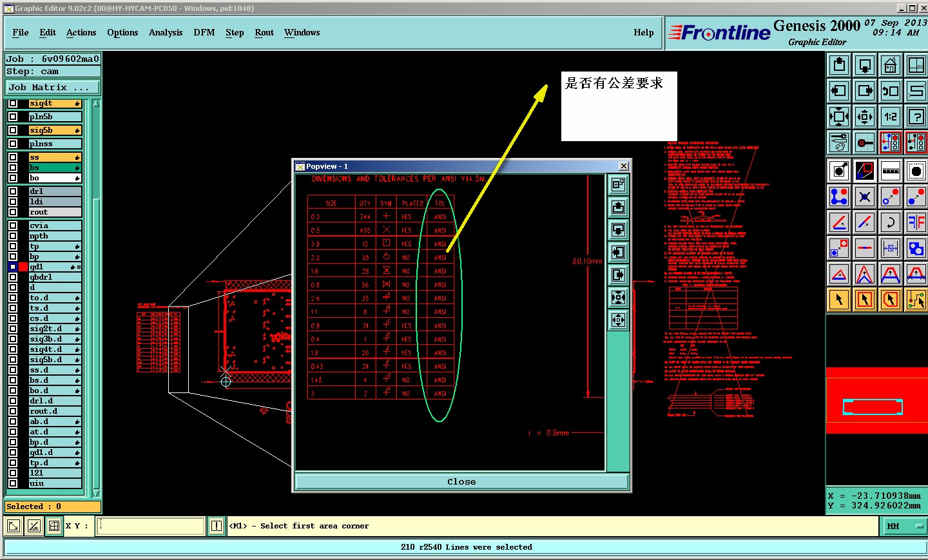Click Close button in Popview window
Screen dimensions: 928x560
click(461, 481)
